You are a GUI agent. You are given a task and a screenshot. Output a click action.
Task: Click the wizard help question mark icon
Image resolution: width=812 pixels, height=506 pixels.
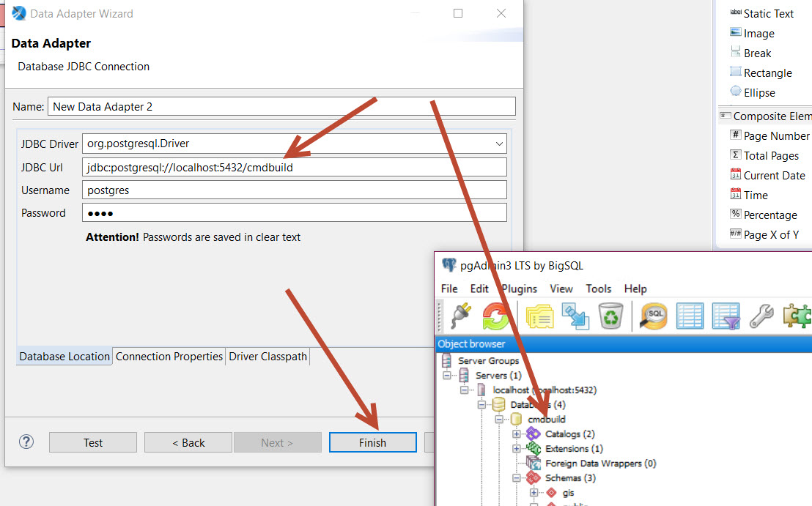26,442
